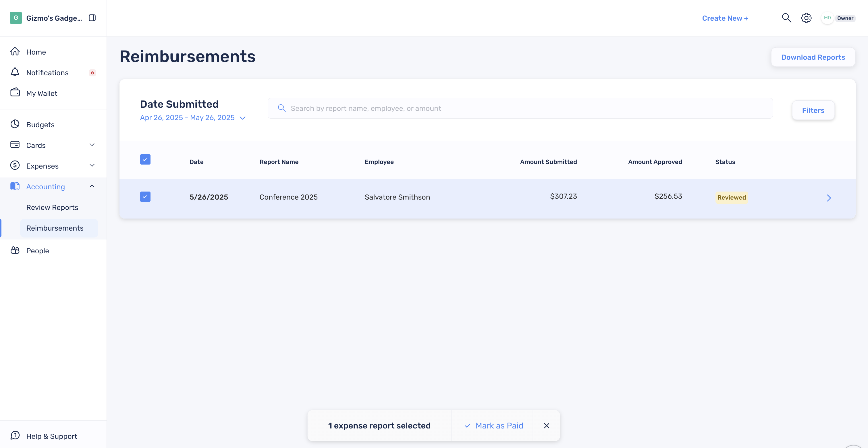Screen dimensions: 868x448
Task: Click the People group icon
Action: click(x=15, y=250)
